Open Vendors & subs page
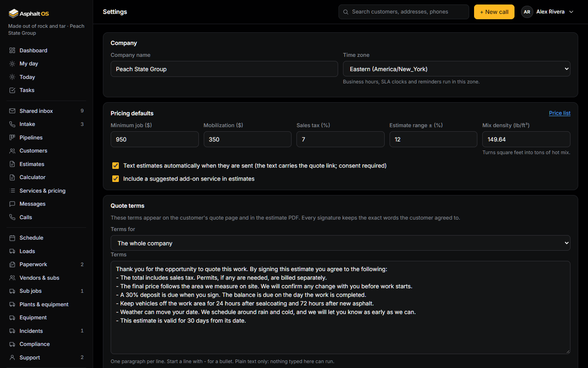588x368 pixels. pyautogui.click(x=47, y=278)
